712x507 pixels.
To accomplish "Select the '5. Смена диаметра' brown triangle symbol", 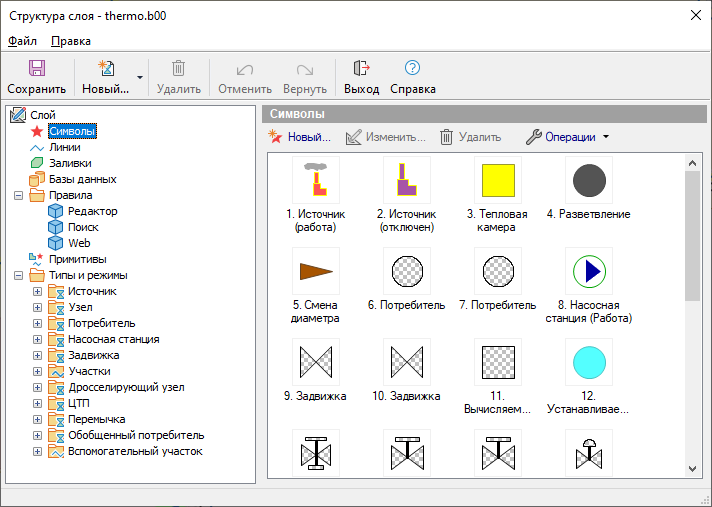I will coord(316,271).
